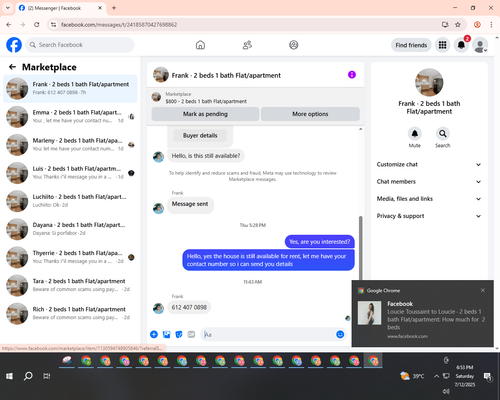Go back from Marketplace with the arrow
Image resolution: width=500 pixels, height=400 pixels.
pyautogui.click(x=12, y=67)
